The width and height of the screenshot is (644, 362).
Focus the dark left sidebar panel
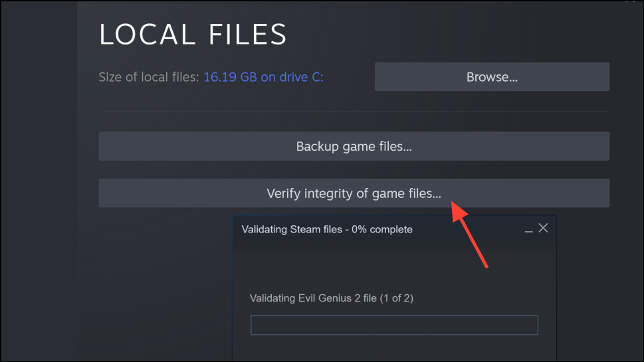[x=39, y=181]
